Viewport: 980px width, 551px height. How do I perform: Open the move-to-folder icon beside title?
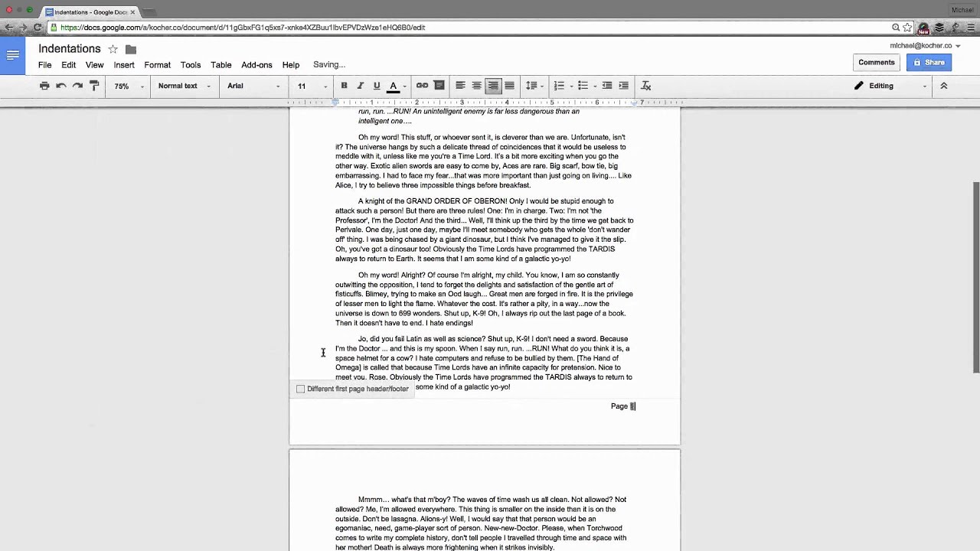(131, 49)
